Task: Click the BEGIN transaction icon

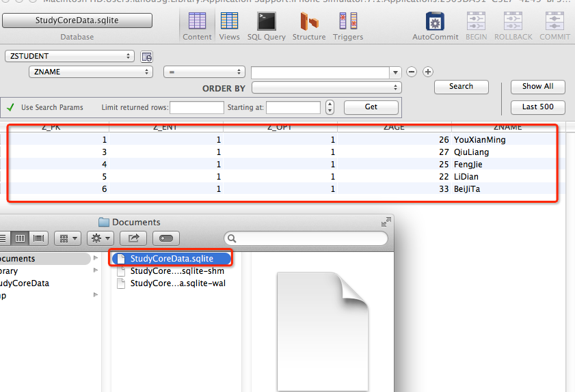Action: [476, 26]
